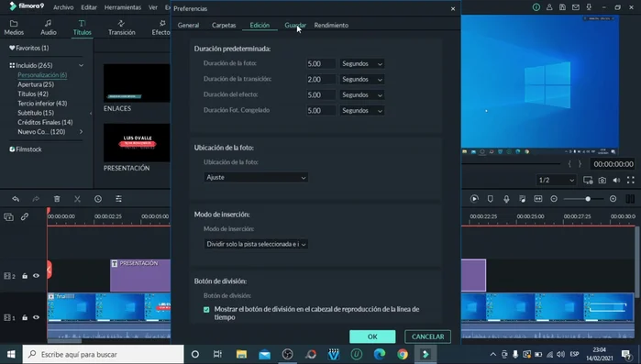Click the speed clock icon
Viewport: 641px width, 364px height.
(98, 199)
